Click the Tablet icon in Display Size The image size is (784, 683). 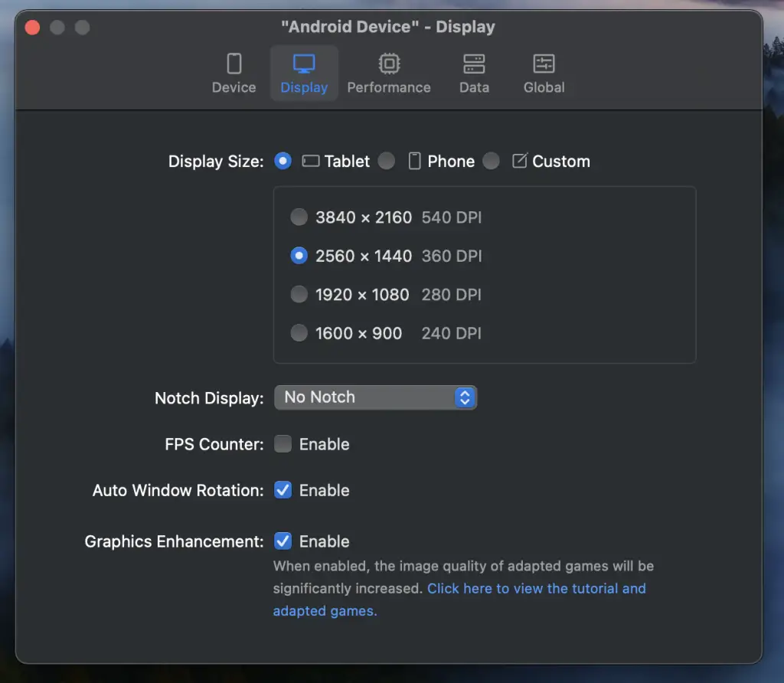pyautogui.click(x=310, y=162)
